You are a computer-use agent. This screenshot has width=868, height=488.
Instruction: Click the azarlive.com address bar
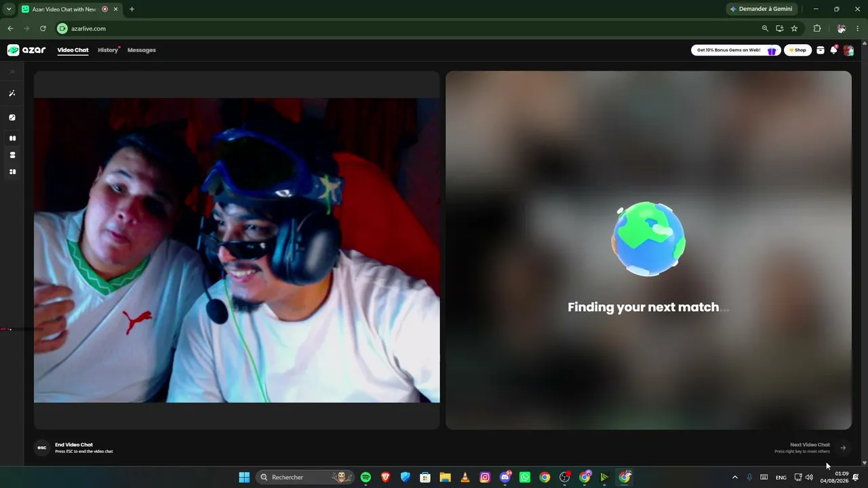407,28
